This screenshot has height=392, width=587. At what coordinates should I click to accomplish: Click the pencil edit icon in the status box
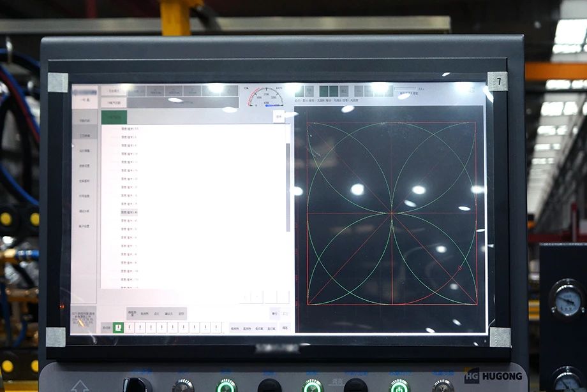tap(80, 323)
